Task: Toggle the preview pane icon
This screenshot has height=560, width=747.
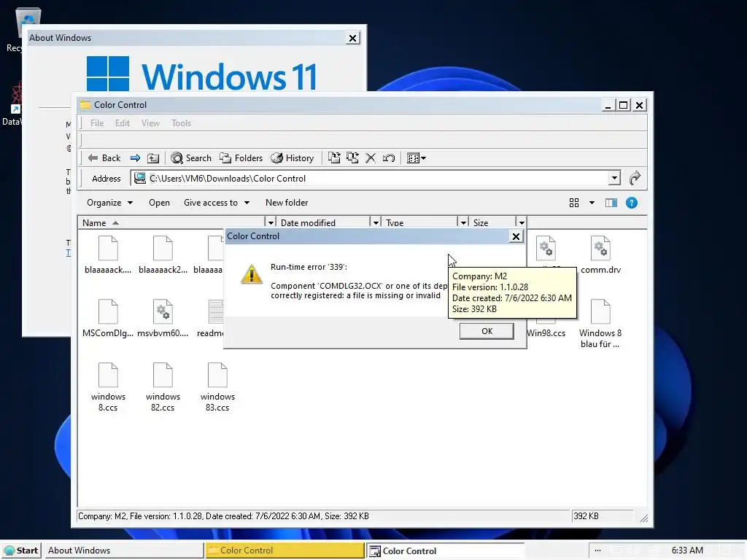Action: point(611,203)
